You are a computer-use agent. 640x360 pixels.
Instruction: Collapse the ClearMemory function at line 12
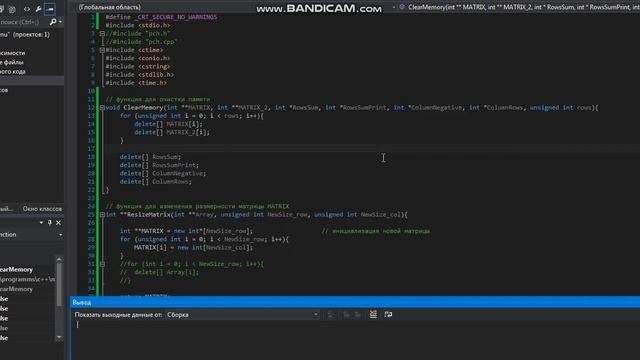[102, 108]
